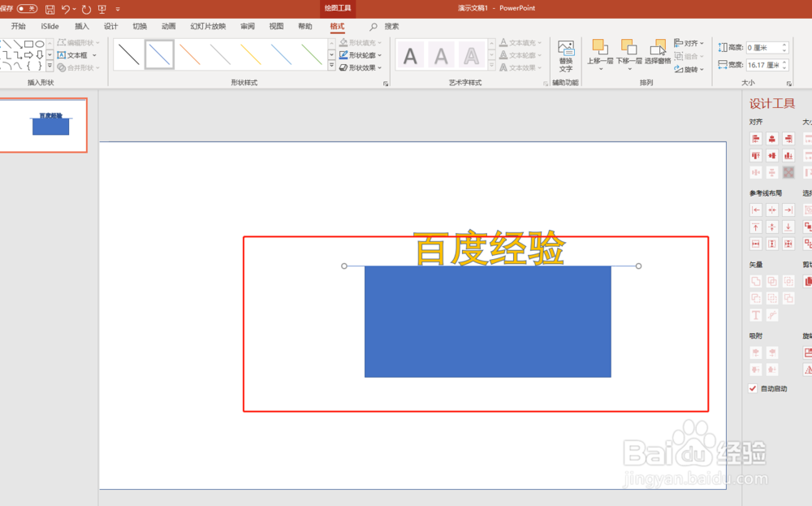Select the 格式 format tab
The height and width of the screenshot is (506, 812).
[337, 27]
